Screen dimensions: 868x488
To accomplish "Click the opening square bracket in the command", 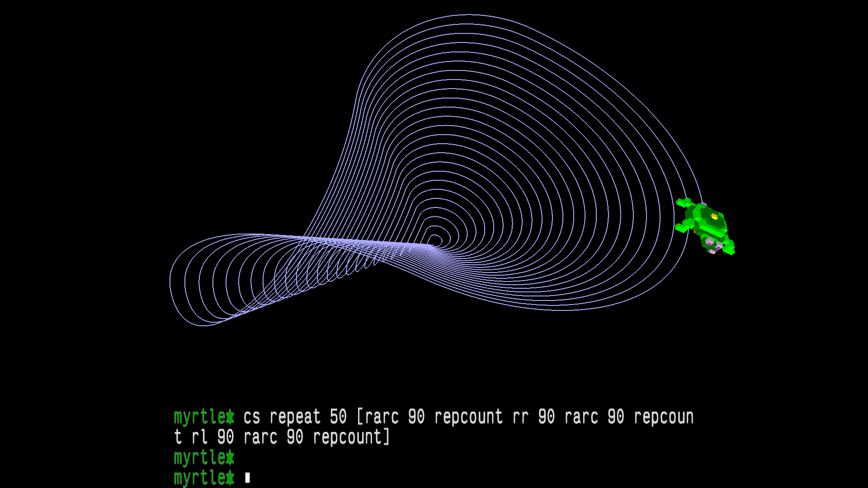I will [360, 417].
